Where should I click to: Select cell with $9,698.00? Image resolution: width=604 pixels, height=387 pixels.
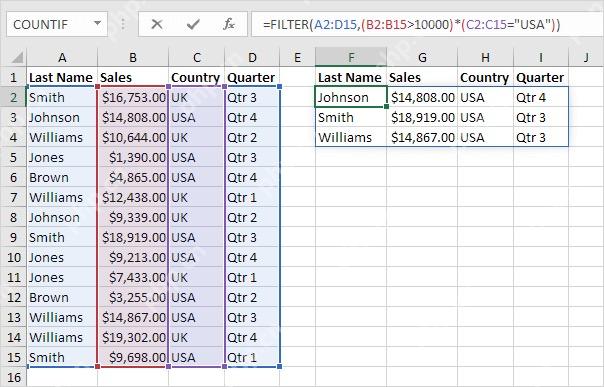(133, 357)
